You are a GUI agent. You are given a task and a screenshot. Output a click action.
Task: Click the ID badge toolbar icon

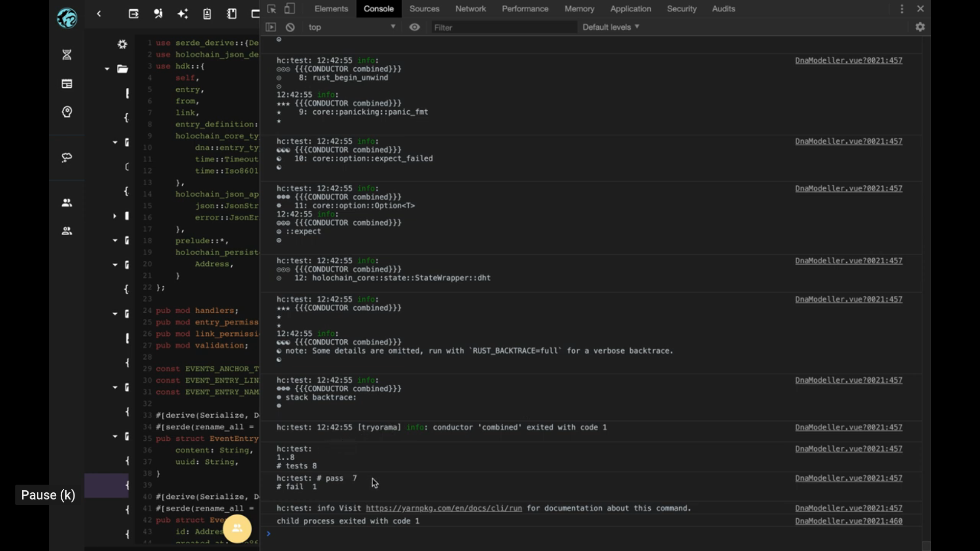pyautogui.click(x=207, y=14)
